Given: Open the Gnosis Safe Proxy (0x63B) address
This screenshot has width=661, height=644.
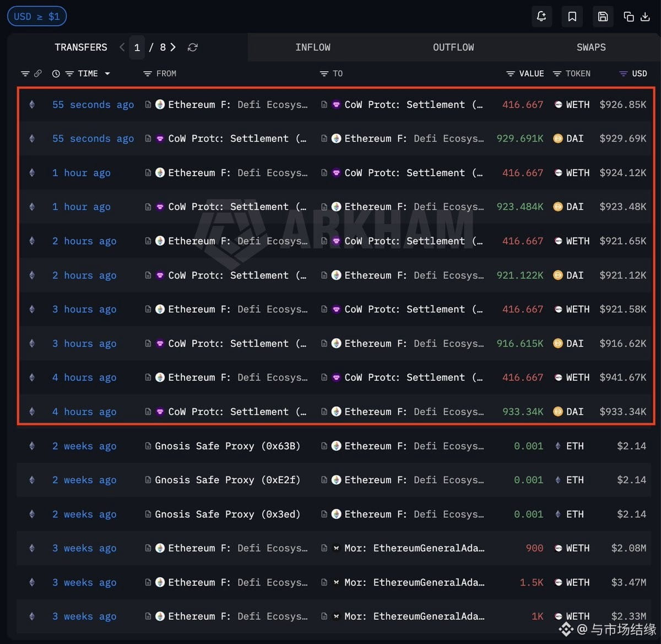Looking at the screenshot, I should [x=227, y=446].
